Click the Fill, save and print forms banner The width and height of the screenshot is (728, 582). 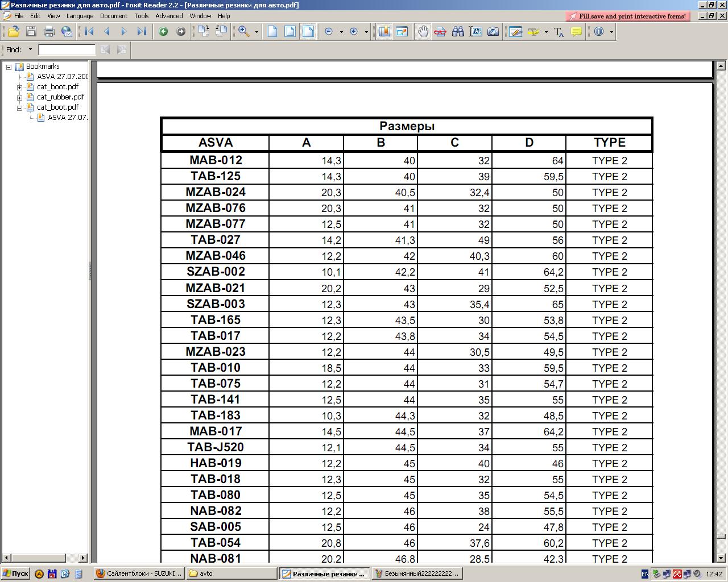[628, 16]
